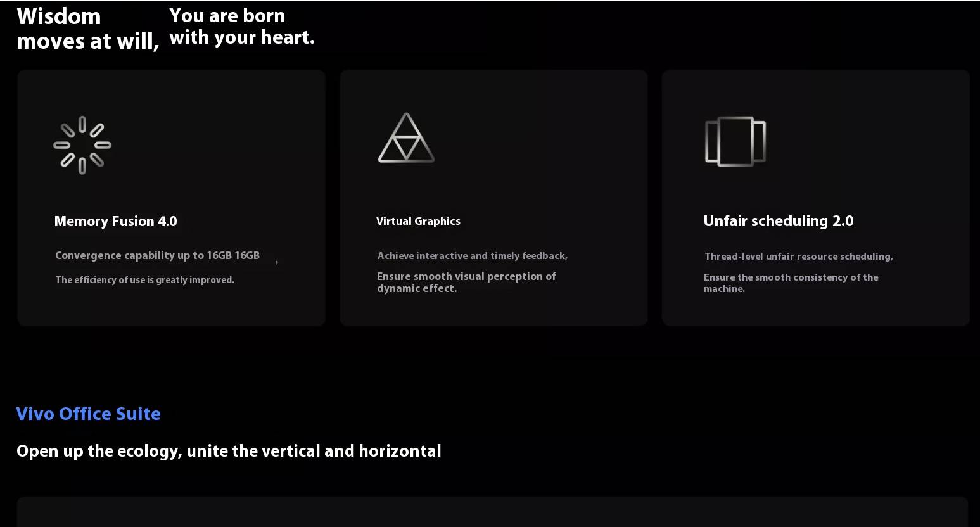Open the Memory Fusion feature card
Viewport: 980px width, 527px height.
click(172, 198)
